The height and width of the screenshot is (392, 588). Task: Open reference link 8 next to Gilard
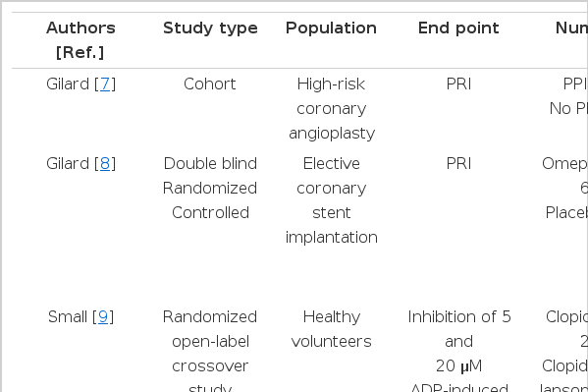click(105, 164)
